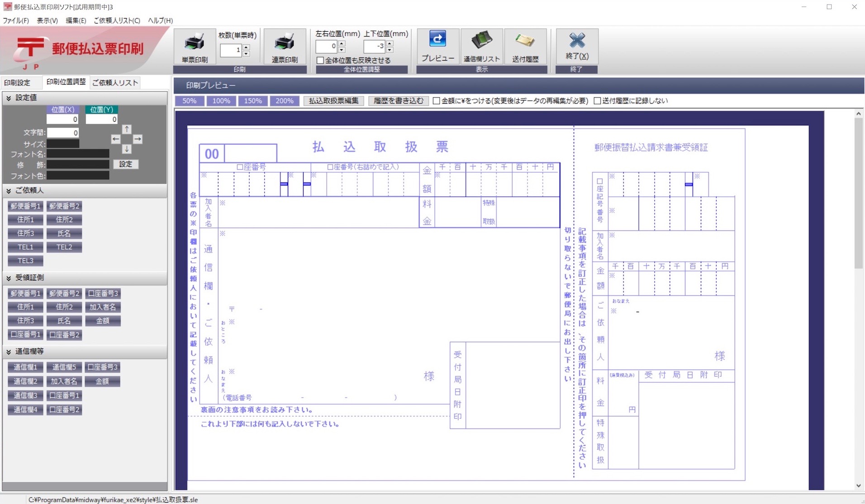Enable 全体位置も反映させる checkbox

(320, 60)
